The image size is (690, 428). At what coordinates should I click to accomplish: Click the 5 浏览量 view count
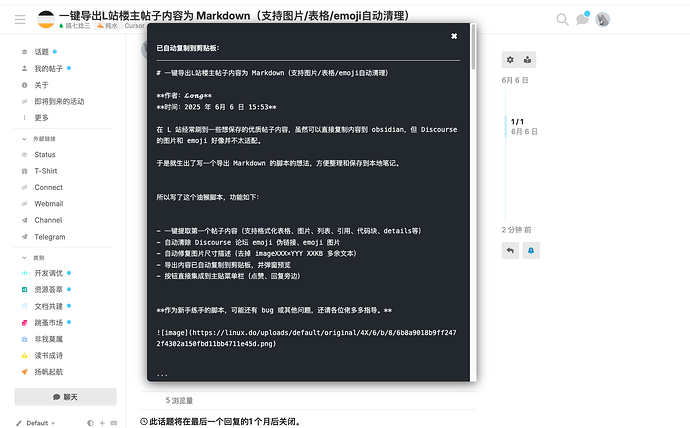tap(179, 400)
